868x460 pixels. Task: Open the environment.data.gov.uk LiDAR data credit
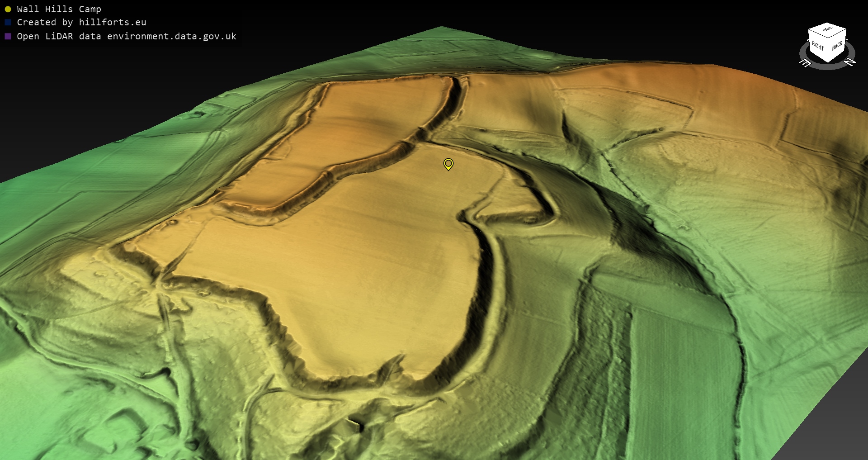pos(127,36)
